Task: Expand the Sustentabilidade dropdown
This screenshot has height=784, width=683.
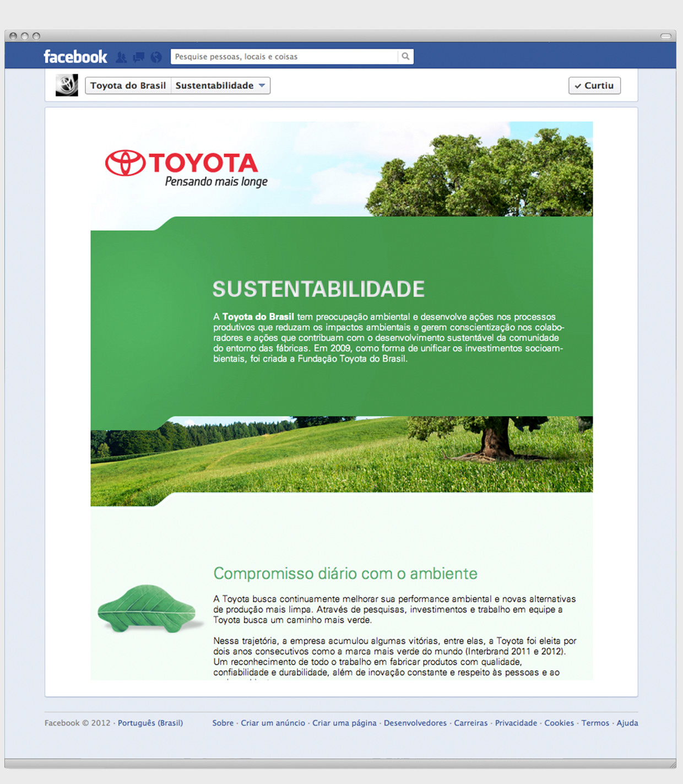Action: tap(220, 85)
